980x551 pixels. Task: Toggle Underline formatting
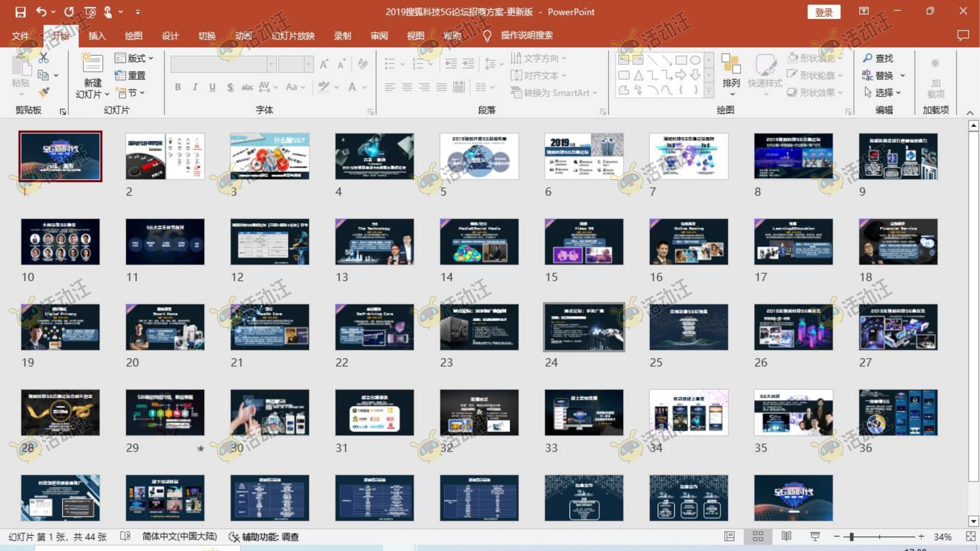[x=212, y=87]
